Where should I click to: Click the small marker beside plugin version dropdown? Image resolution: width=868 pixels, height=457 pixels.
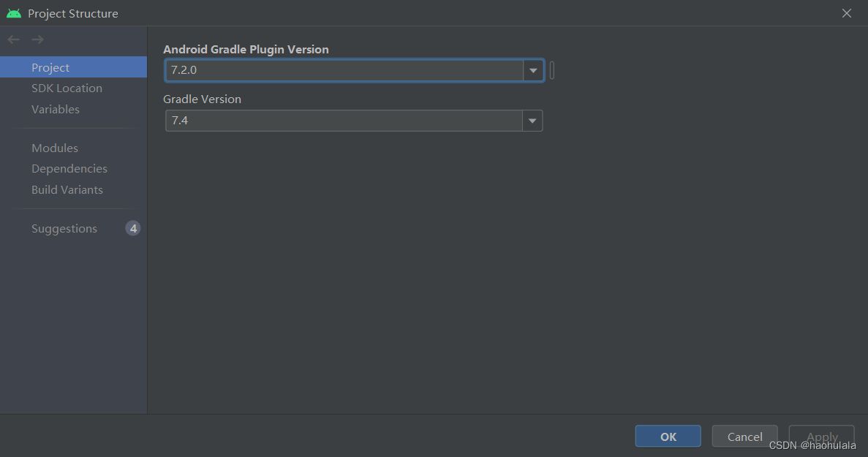[x=552, y=70]
